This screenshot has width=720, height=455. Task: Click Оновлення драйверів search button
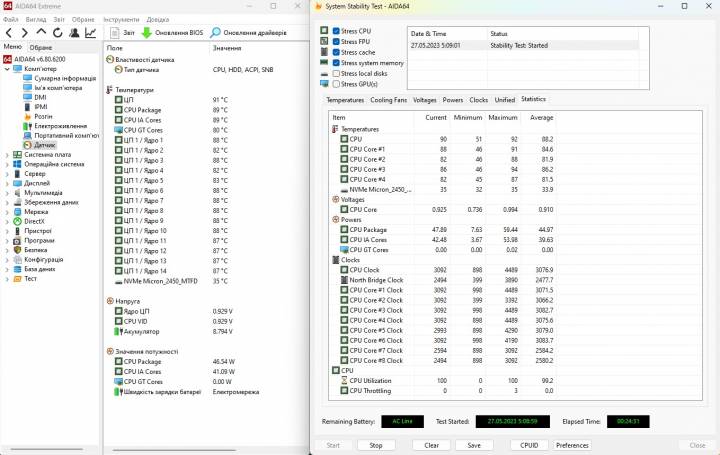click(x=248, y=33)
